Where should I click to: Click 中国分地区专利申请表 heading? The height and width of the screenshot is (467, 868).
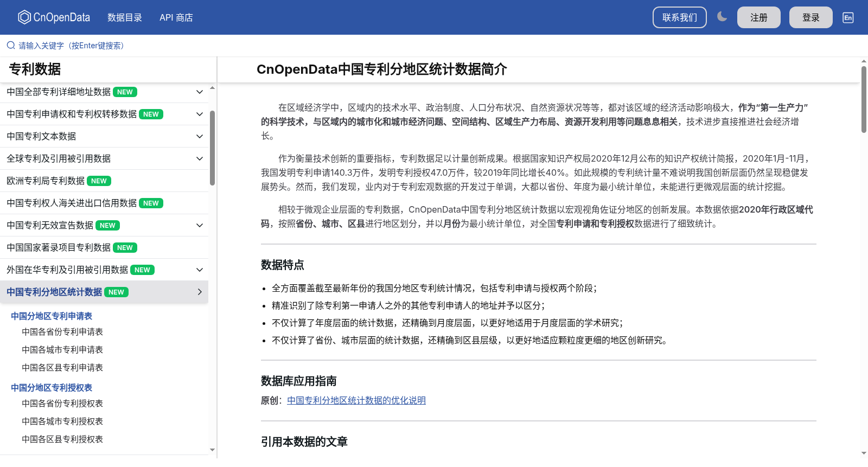[52, 316]
